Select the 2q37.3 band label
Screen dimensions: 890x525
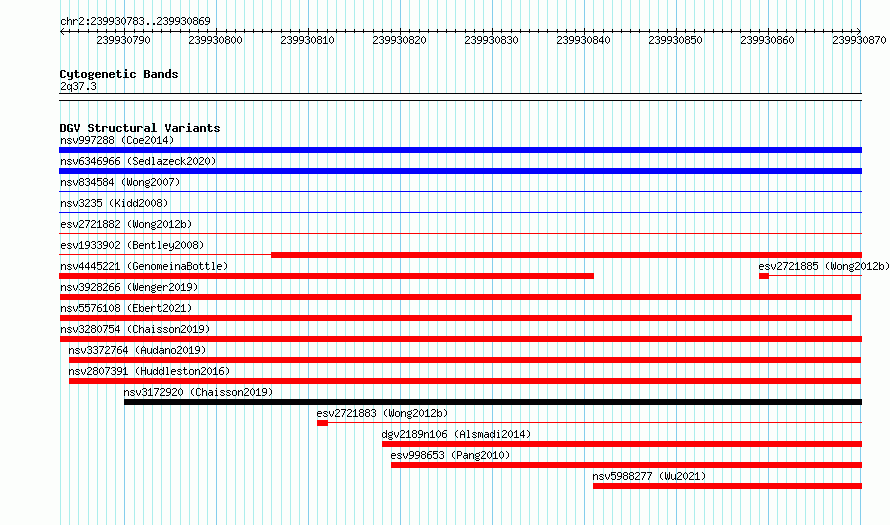(x=78, y=86)
